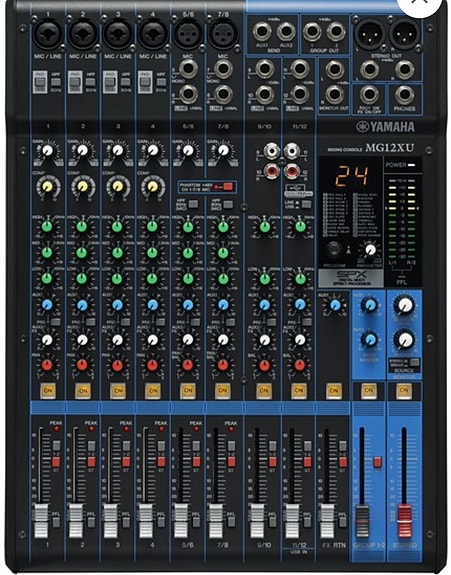Adjust the AUX1 SEND MASTER knob
This screenshot has width=451, height=575.
pyautogui.click(x=370, y=305)
